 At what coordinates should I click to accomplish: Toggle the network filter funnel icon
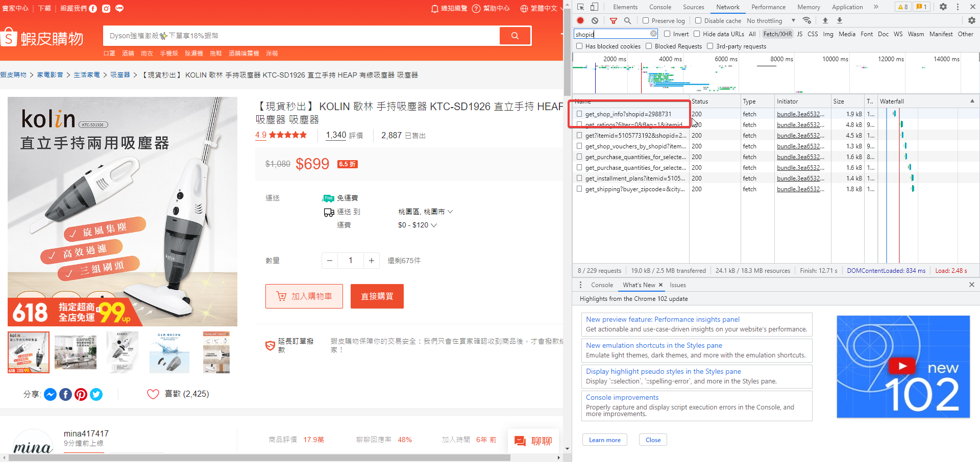(614, 20)
